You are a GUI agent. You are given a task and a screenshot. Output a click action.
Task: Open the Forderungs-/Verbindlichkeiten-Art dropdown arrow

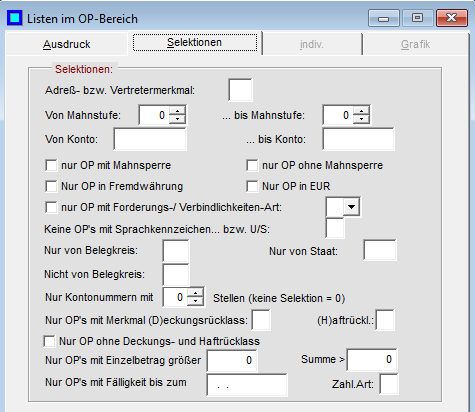click(351, 207)
